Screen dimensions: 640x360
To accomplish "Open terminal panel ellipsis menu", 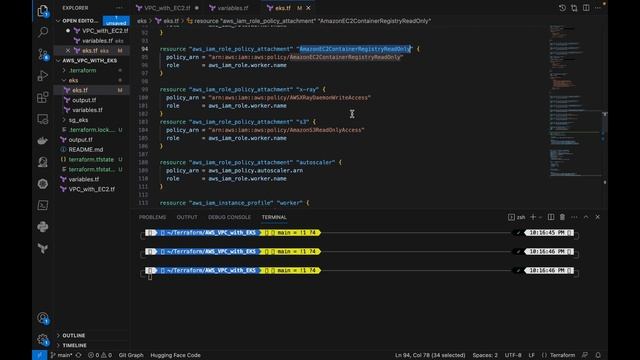I will (574, 217).
